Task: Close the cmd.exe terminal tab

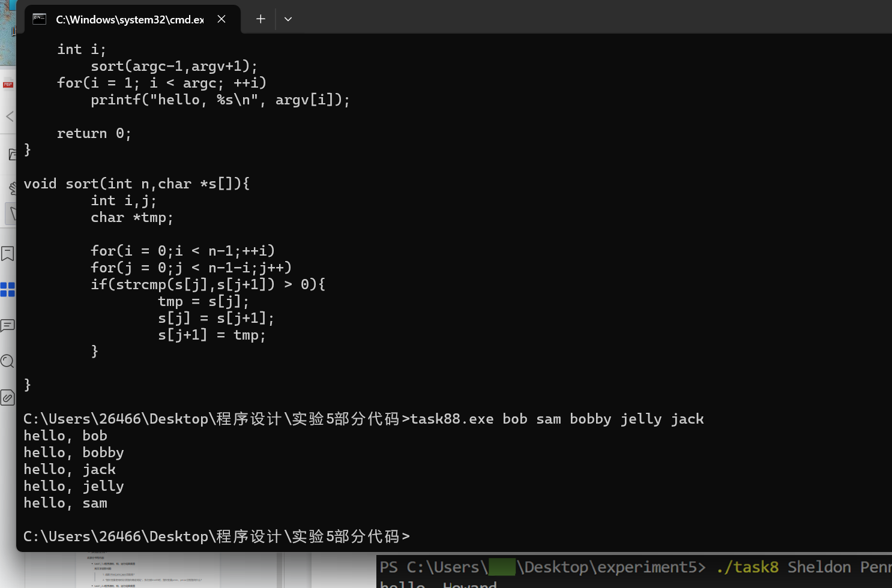Action: 221,19
